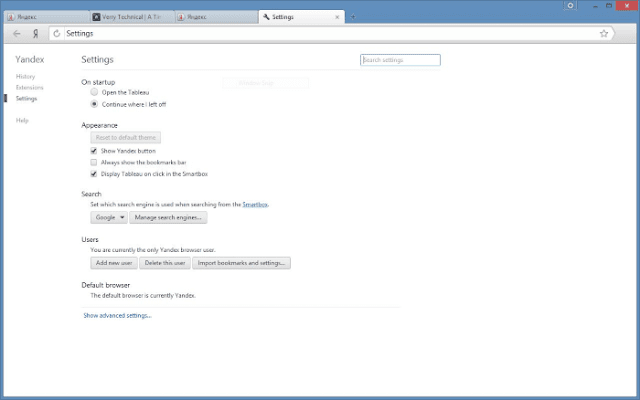Select Open the Tableau radio button
This screenshot has height=400, width=640.
pos(94,92)
